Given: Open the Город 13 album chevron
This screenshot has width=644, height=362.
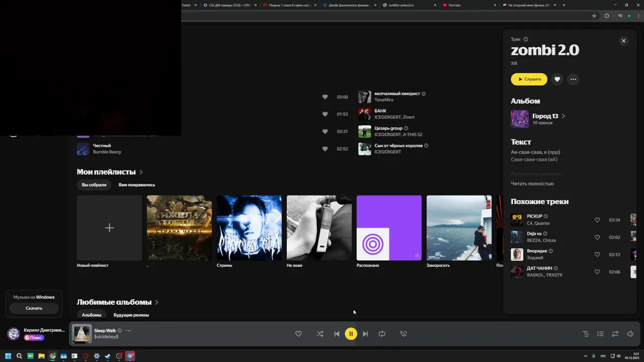Looking at the screenshot, I should (563, 116).
